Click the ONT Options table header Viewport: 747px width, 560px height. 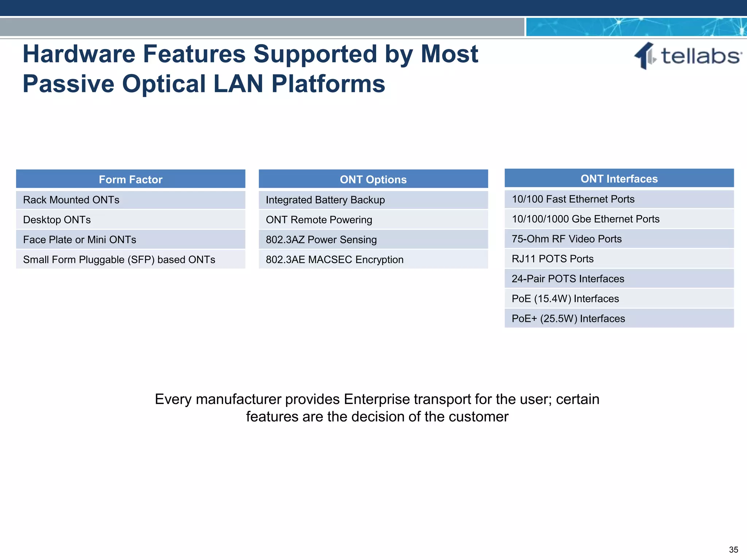tap(373, 179)
